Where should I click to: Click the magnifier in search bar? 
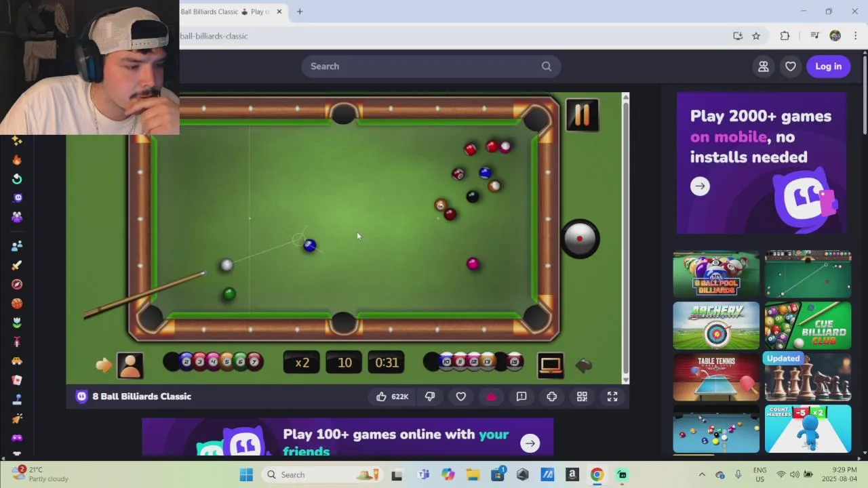pyautogui.click(x=547, y=66)
